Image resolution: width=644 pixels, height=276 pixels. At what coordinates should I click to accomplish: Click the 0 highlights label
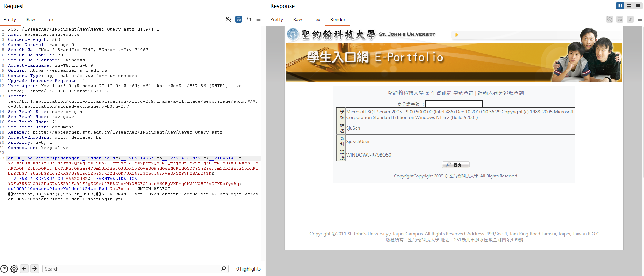point(248,269)
